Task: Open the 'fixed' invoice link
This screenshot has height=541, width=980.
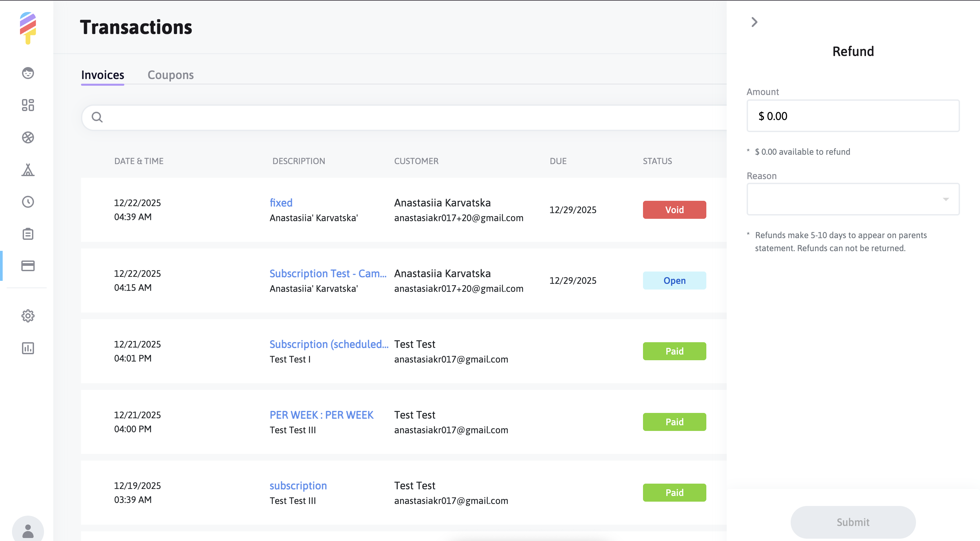Action: click(281, 202)
